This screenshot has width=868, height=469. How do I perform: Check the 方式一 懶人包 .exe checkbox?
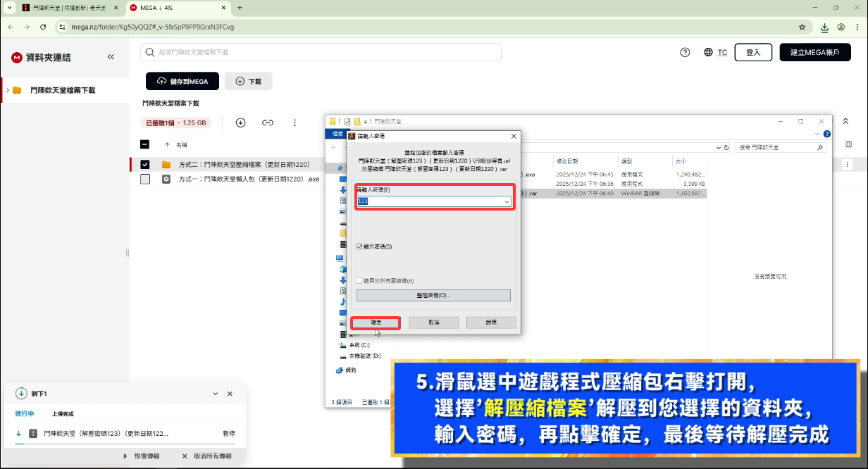point(145,179)
